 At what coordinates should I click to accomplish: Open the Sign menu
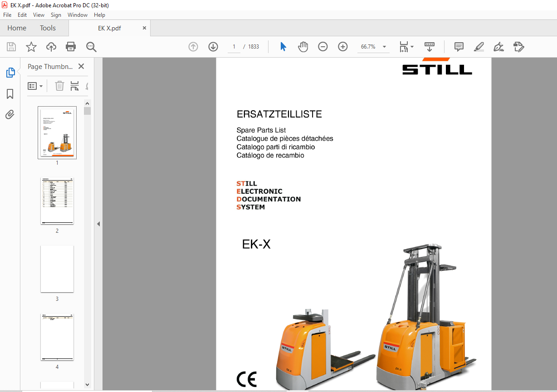tap(56, 15)
